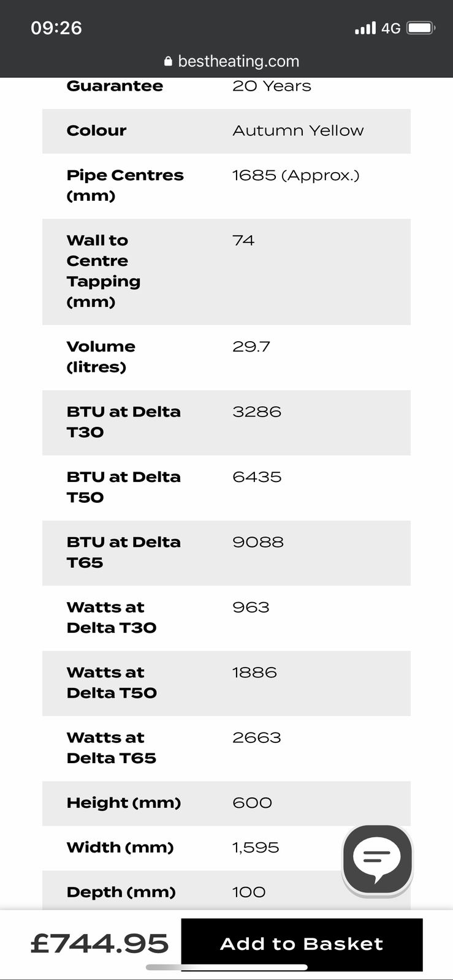Select the Colour row value Autumn Yellow
This screenshot has width=453, height=980.
click(x=298, y=130)
